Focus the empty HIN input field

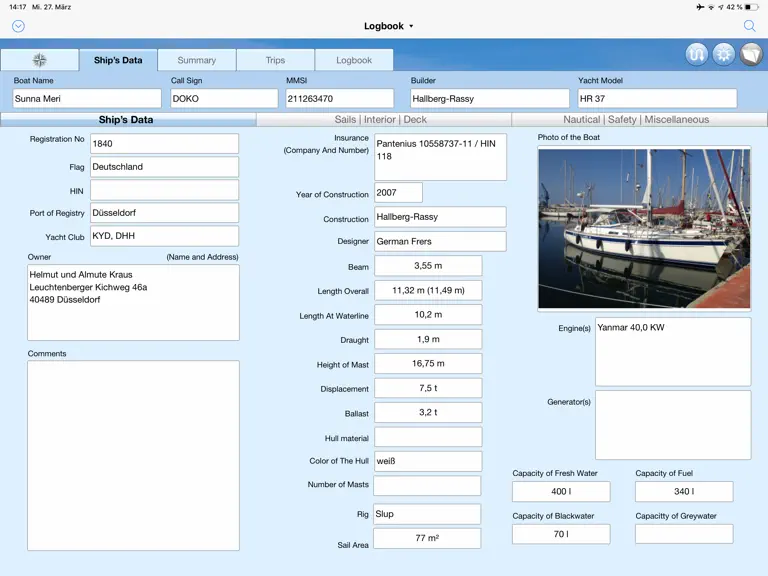tap(165, 191)
